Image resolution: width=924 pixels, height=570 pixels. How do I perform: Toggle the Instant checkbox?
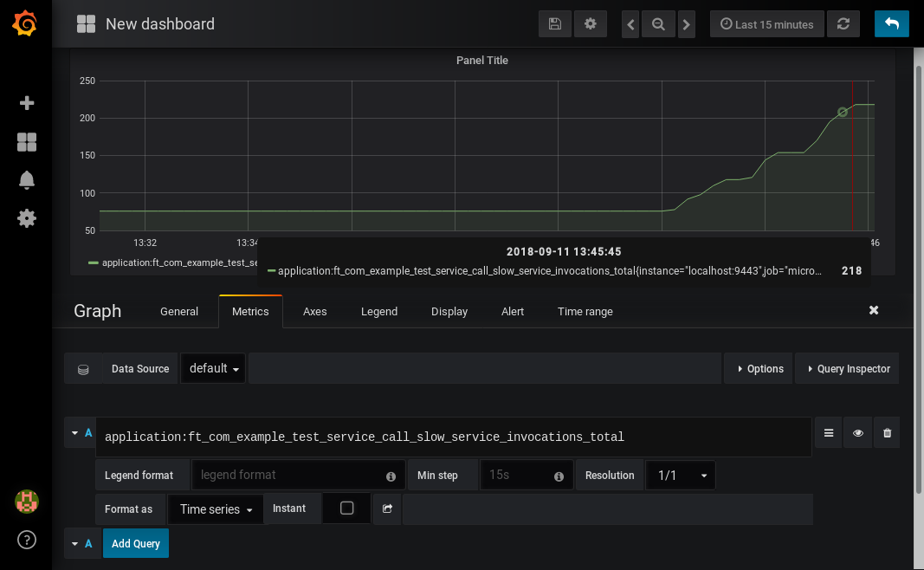(346, 508)
